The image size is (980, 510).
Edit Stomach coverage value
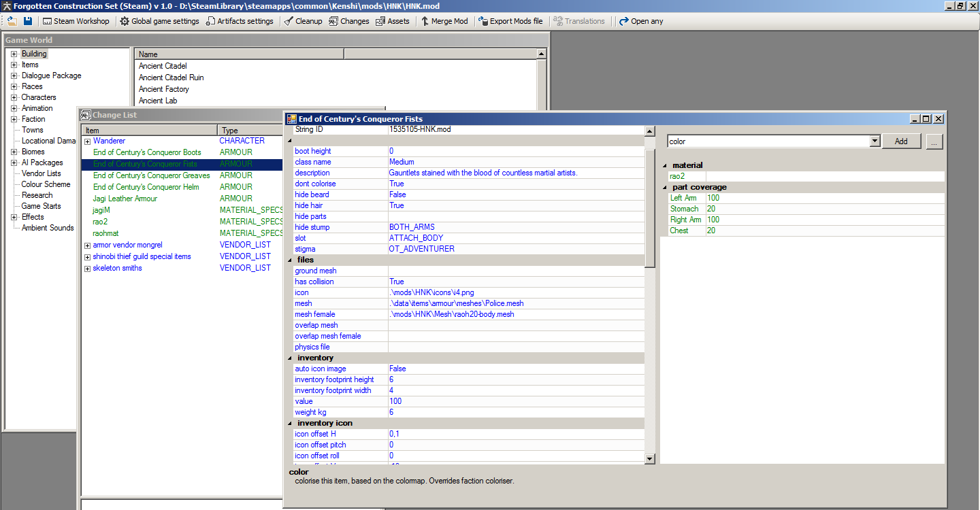(x=825, y=209)
